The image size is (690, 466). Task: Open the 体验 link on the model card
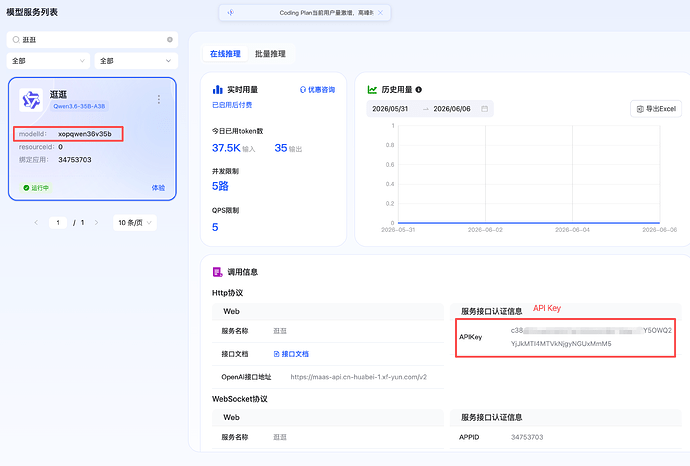point(158,188)
